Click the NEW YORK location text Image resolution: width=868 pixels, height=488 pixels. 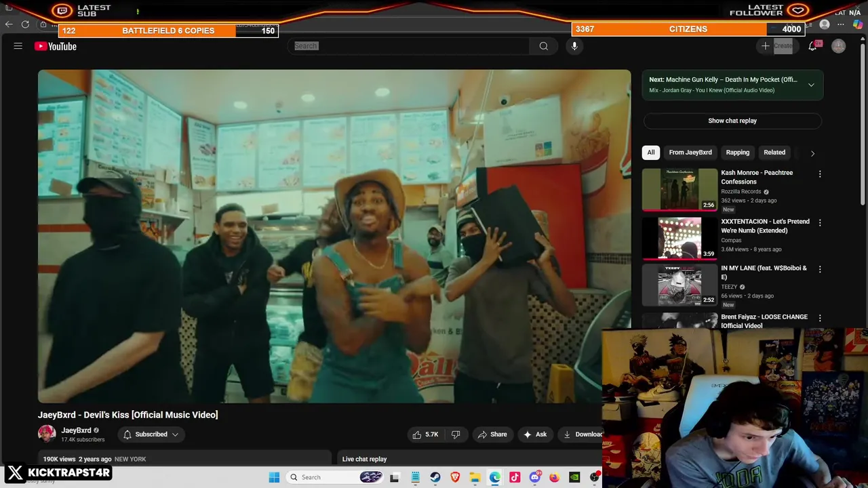(x=130, y=459)
